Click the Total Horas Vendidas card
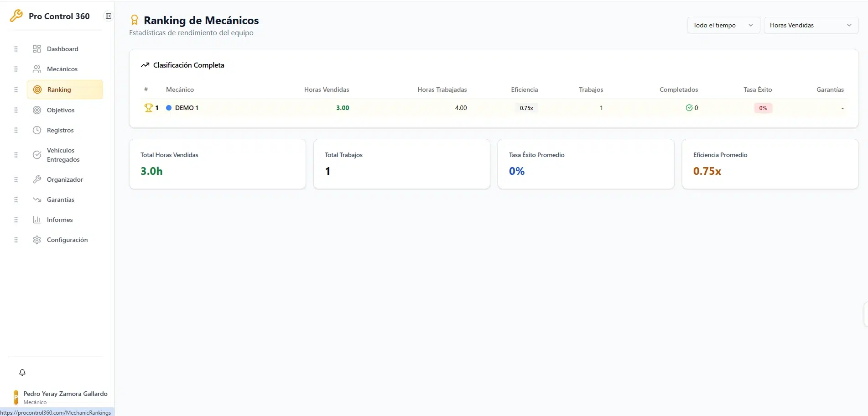The image size is (868, 416). tap(217, 164)
